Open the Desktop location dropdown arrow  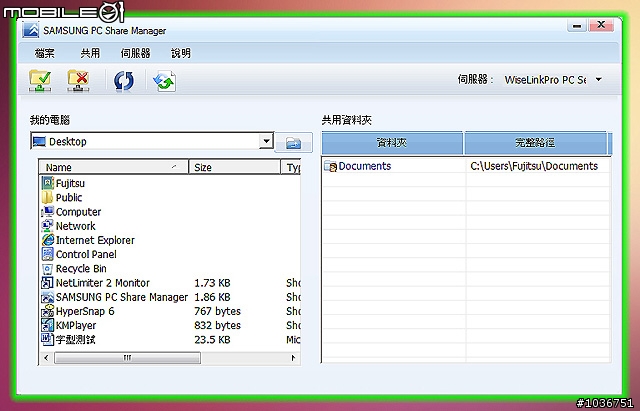pos(266,141)
